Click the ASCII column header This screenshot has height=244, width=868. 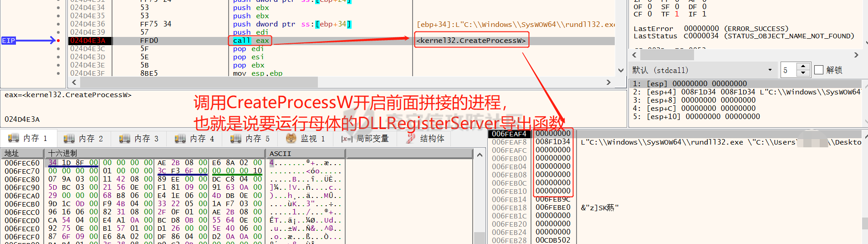280,153
